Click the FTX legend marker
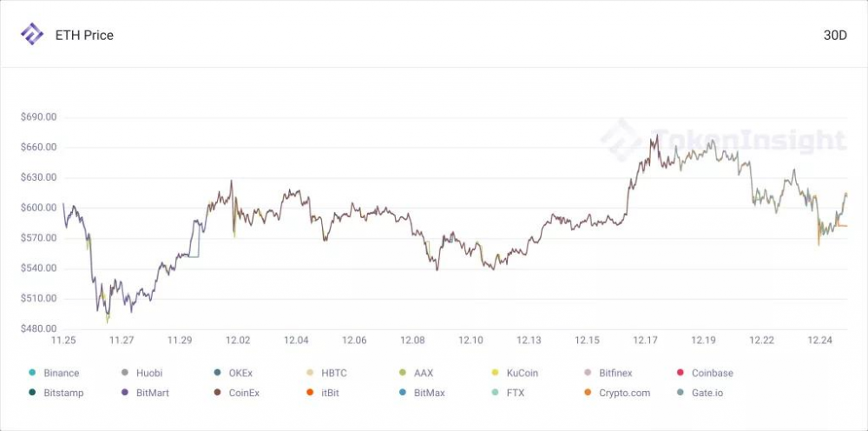The width and height of the screenshot is (868, 431). (x=495, y=393)
